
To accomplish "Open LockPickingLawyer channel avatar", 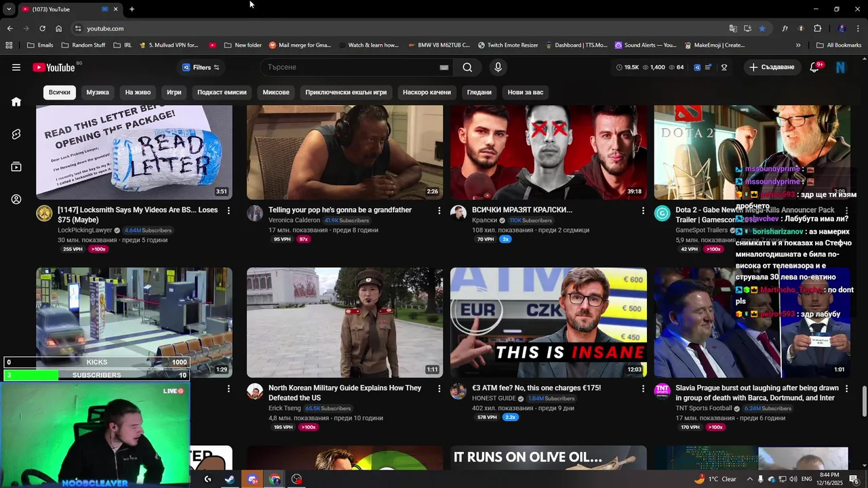I will (44, 213).
